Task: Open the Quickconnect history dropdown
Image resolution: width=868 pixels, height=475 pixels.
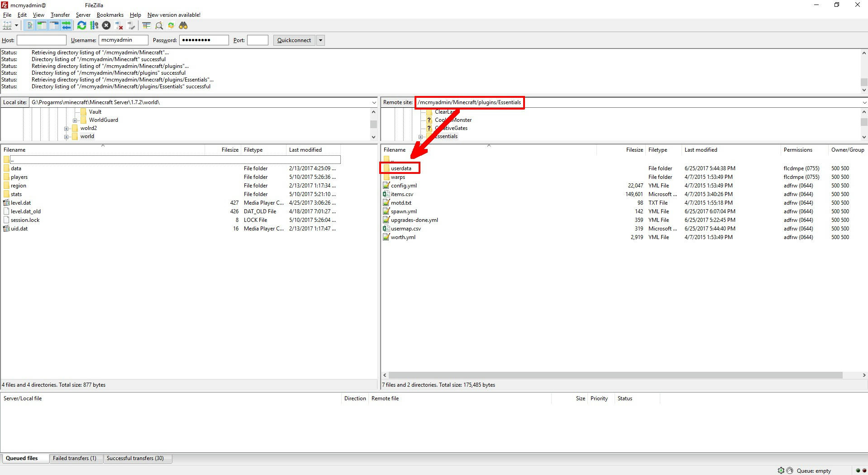Action: 320,40
